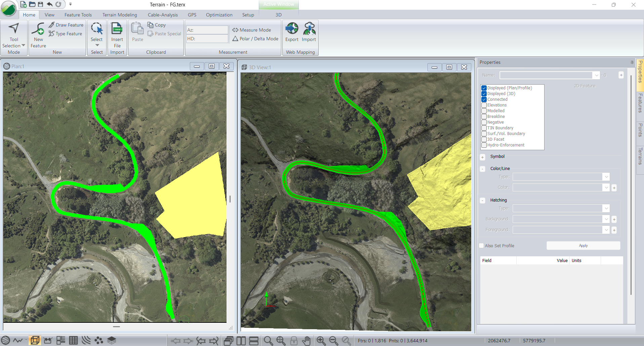Open the Name dropdown in Properties
Viewport: 644px width, 346px height.
tap(596, 75)
